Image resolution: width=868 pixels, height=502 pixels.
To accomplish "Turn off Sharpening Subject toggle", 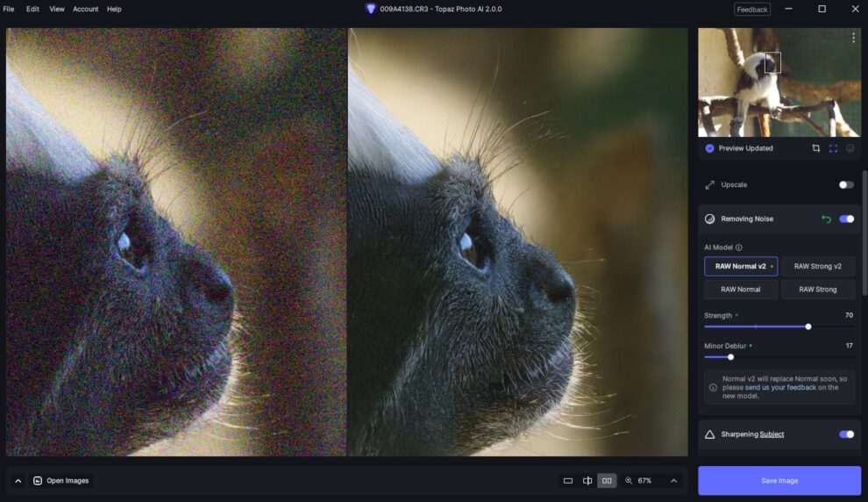I will [846, 434].
